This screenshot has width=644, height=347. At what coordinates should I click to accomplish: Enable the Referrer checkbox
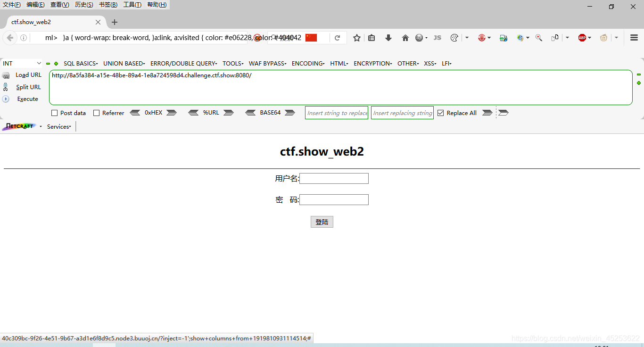97,113
